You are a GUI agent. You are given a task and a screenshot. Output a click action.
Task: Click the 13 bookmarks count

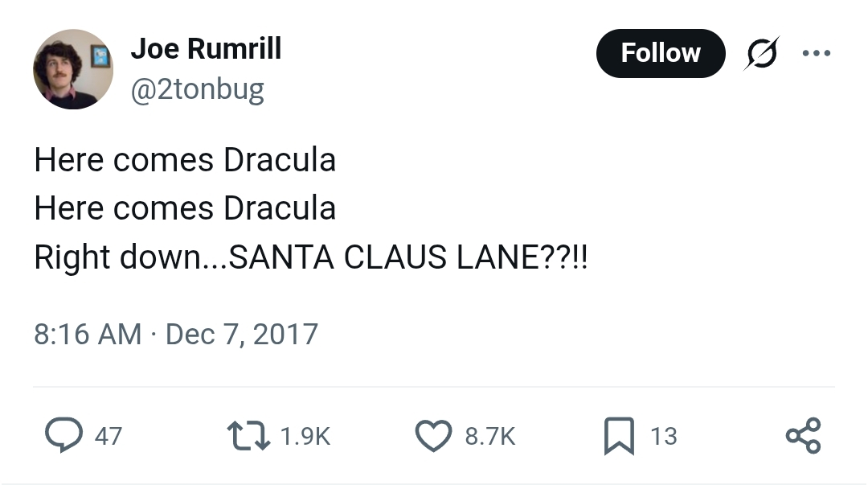pos(664,437)
